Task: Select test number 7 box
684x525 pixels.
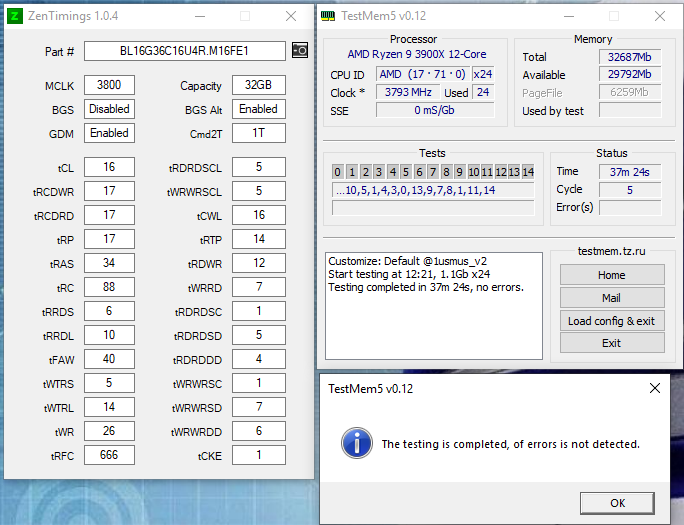Action: [433, 172]
